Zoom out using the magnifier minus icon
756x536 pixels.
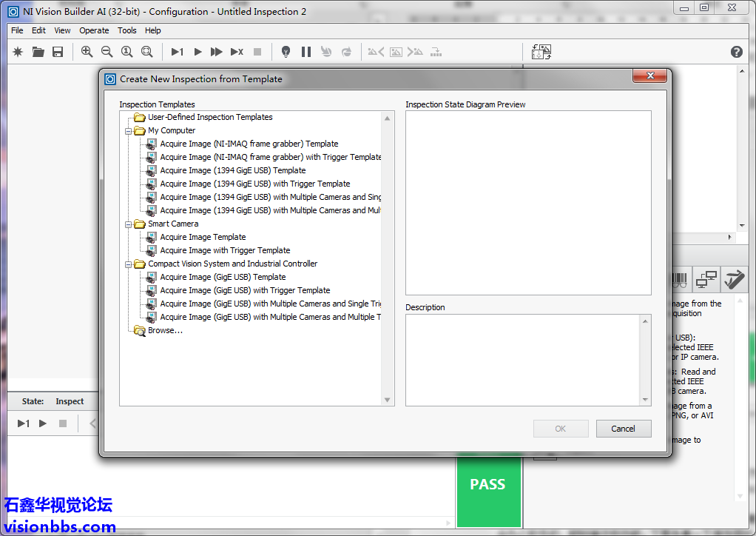[x=107, y=52]
